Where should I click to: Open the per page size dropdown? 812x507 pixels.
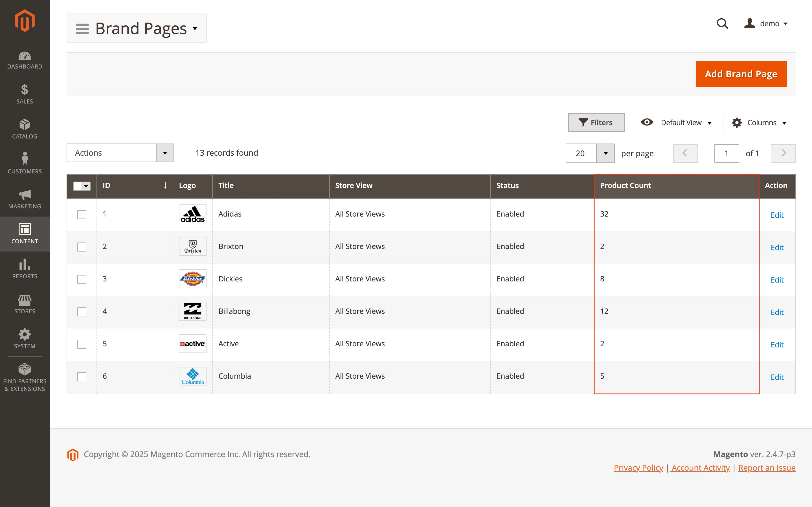click(x=605, y=153)
